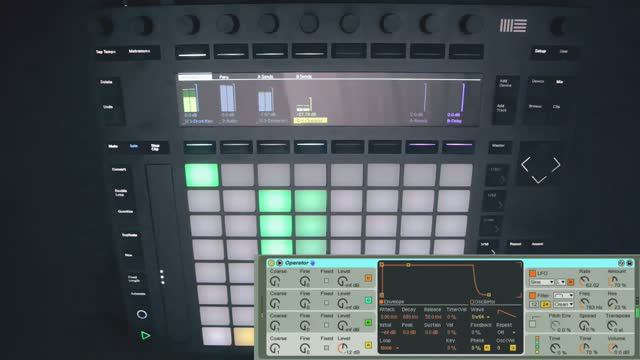Click the bright green oscillator B button

[x=368, y=323]
